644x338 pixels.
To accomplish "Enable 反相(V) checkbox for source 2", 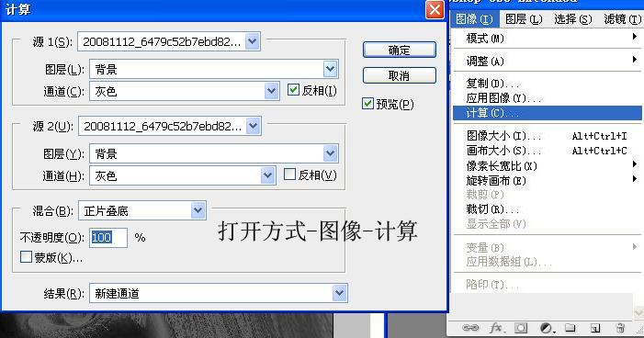I will (x=290, y=175).
